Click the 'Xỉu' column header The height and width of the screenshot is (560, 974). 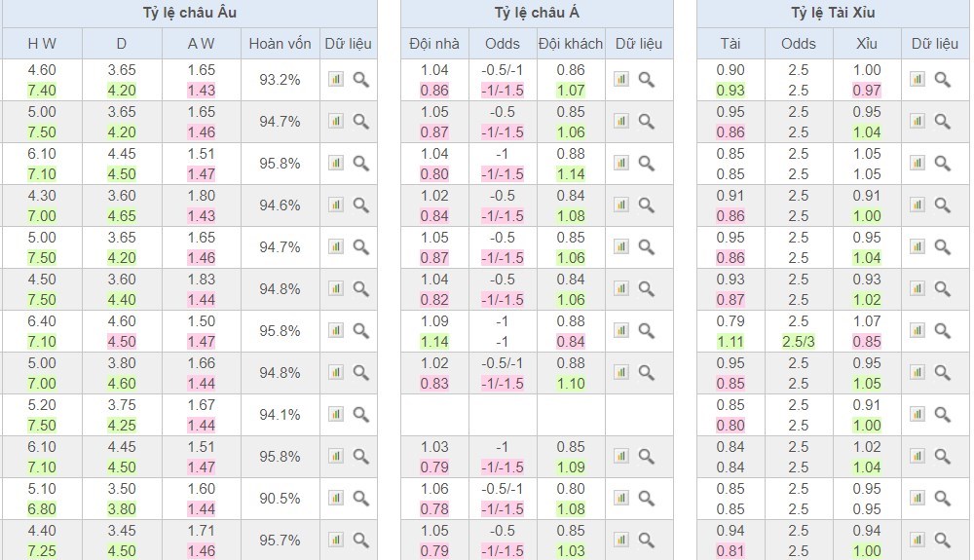[x=866, y=44]
